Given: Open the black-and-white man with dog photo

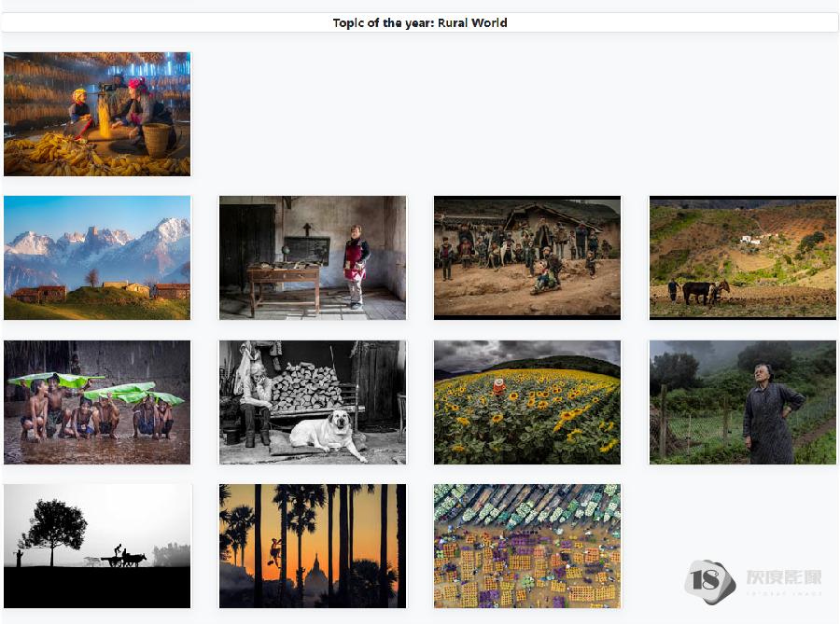Looking at the screenshot, I should (x=313, y=402).
